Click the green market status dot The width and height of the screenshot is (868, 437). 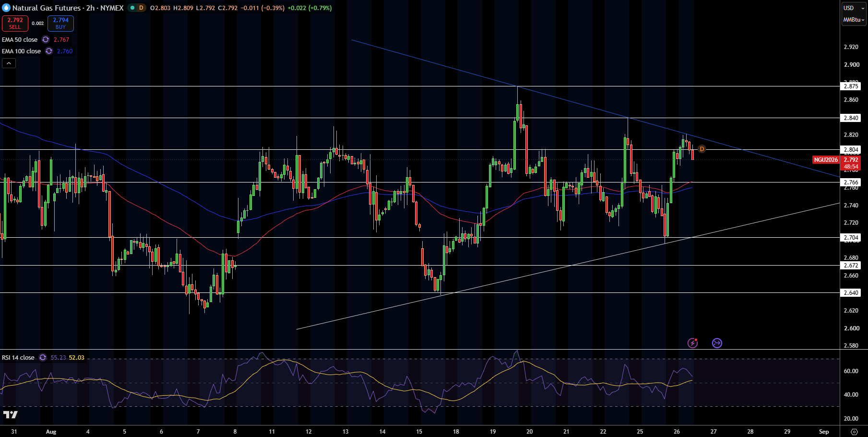(x=132, y=8)
